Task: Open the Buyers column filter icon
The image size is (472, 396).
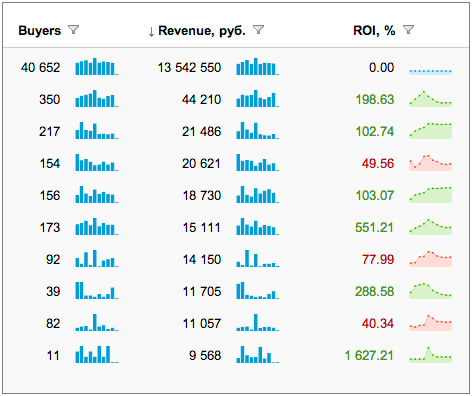Action: click(x=73, y=30)
